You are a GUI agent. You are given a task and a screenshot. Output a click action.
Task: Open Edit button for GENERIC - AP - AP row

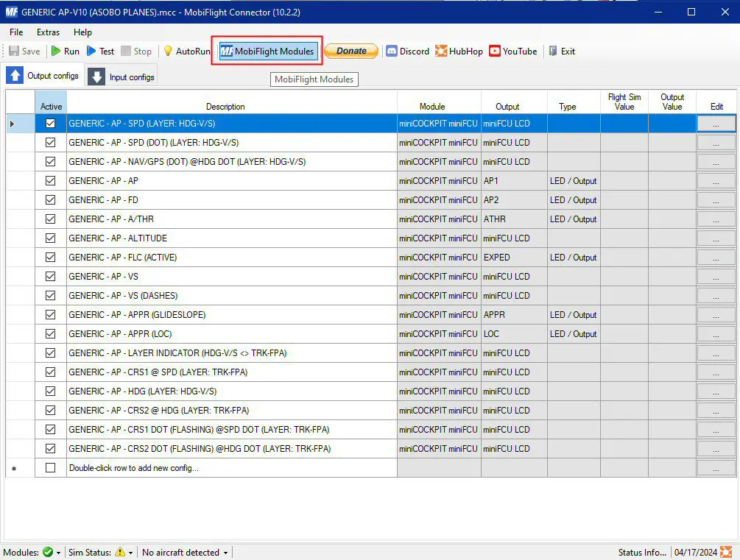pos(716,181)
